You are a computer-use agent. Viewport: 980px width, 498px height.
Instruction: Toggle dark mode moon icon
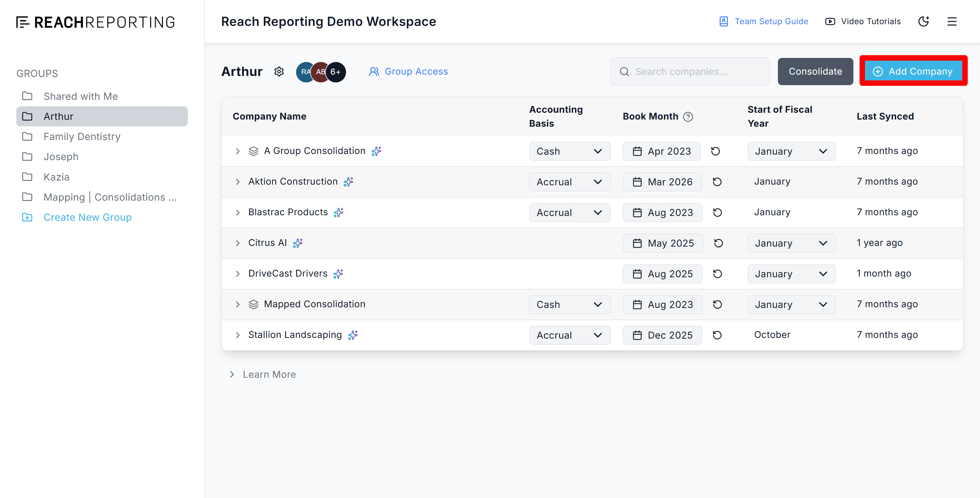923,21
